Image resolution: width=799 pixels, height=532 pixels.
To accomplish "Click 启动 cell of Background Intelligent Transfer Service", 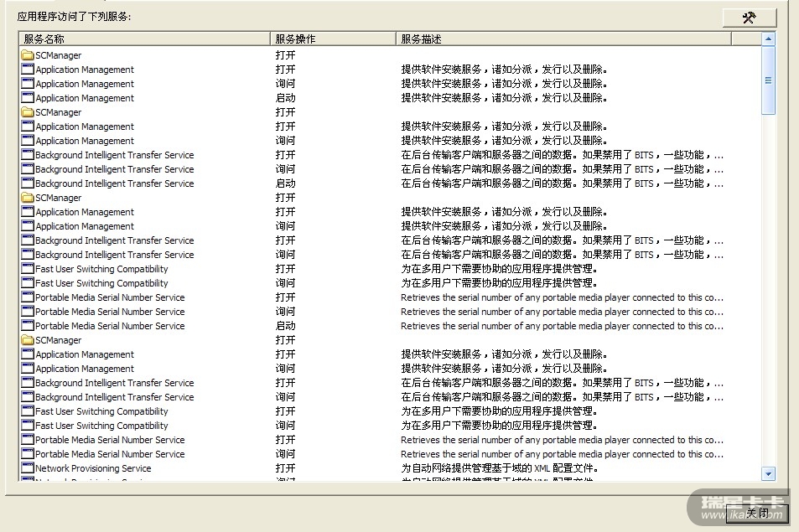I will [x=285, y=183].
